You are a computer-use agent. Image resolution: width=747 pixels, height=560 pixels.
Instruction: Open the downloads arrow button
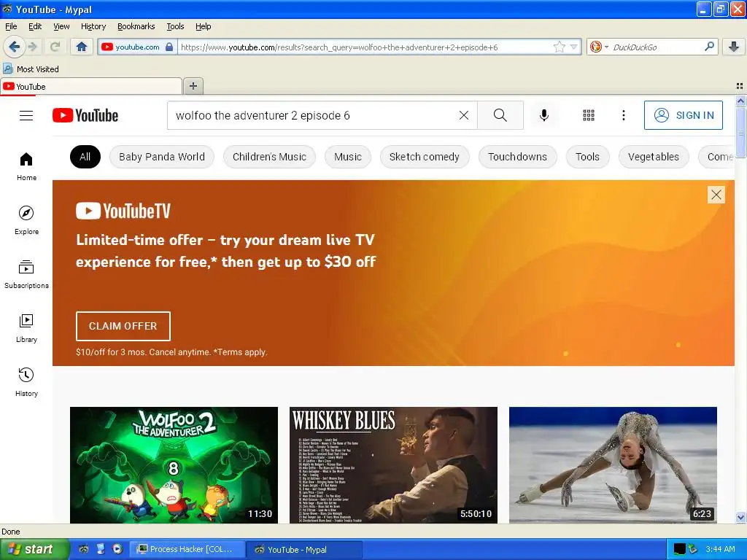point(734,47)
